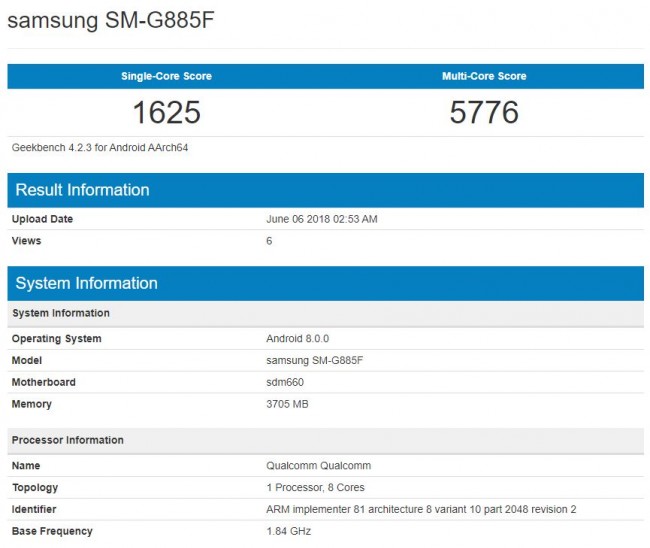Image resolution: width=650 pixels, height=548 pixels.
Task: Select the multi-core score value 5776
Action: [484, 111]
